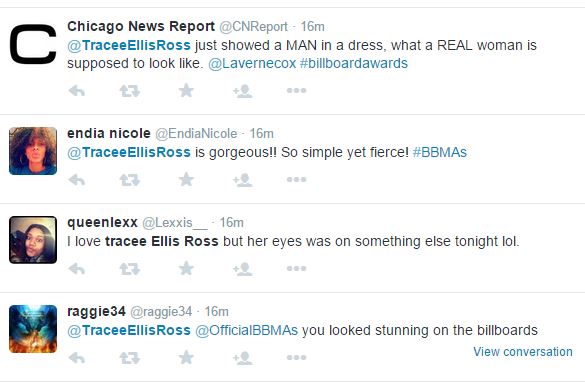Viewport: 585px width, 386px height.
Task: Open more options on queenlexx's tweet
Action: (296, 268)
